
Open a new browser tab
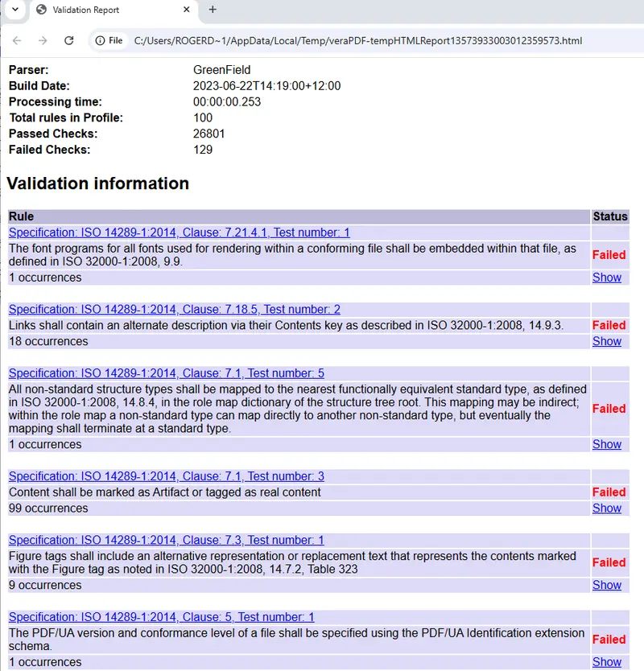coord(213,10)
